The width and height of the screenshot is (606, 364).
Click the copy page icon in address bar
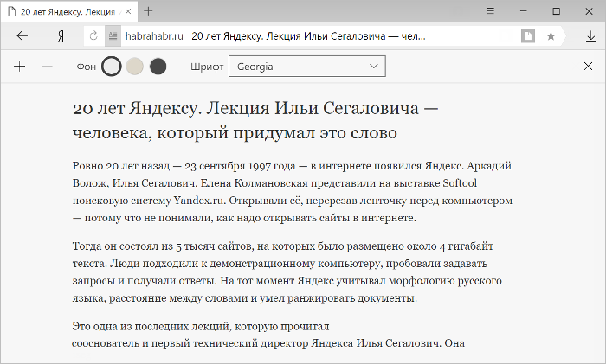[x=527, y=36]
